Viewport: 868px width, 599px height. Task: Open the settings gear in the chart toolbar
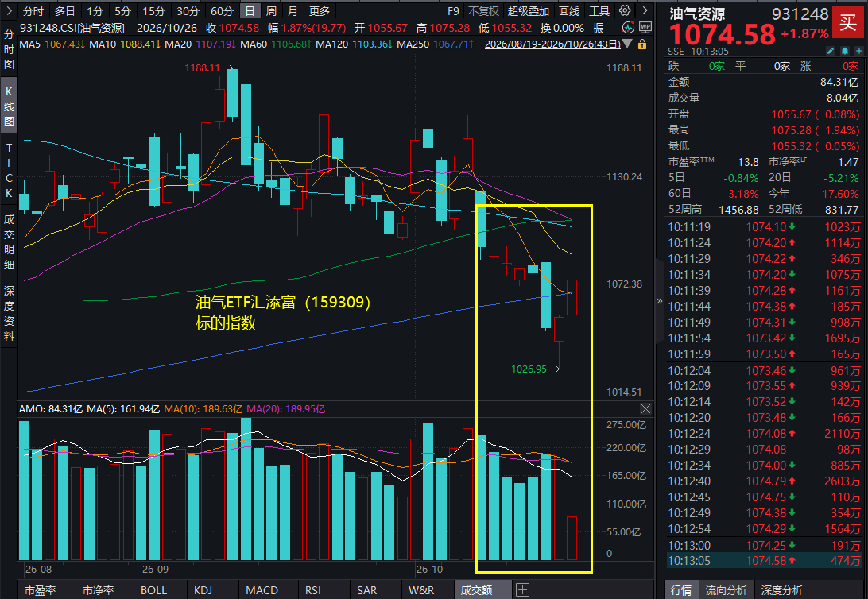click(x=625, y=10)
